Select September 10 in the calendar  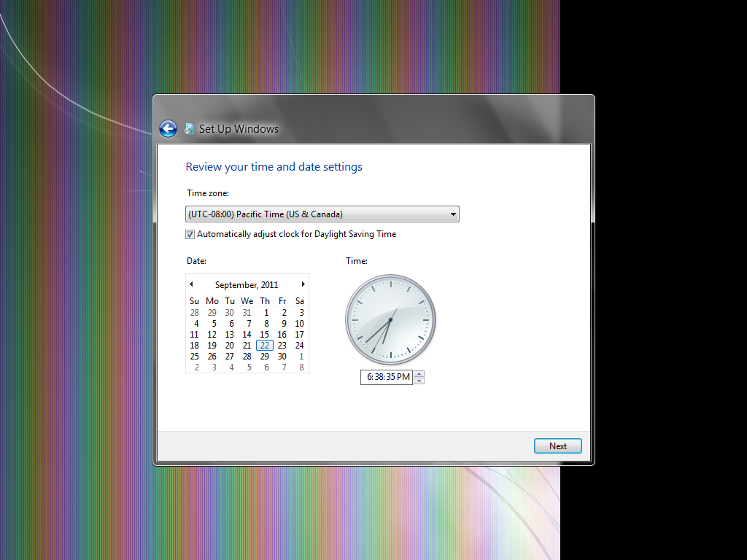(299, 323)
